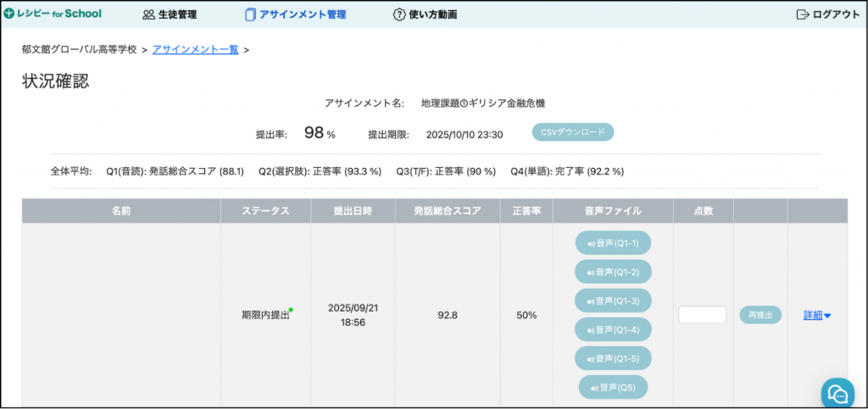
Task: Expand the 詳細 details row
Action: 816,315
